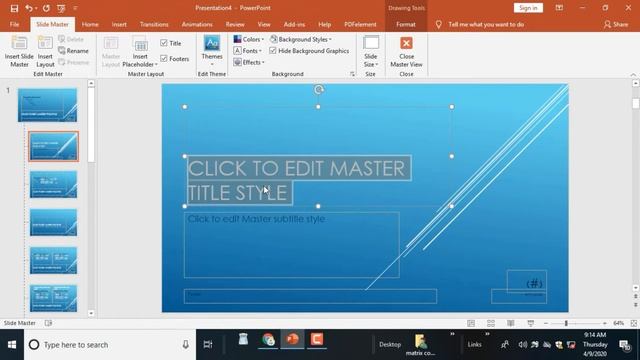Viewport: 640px width, 360px height.
Task: Open the PDFelement tab
Action: click(360, 24)
